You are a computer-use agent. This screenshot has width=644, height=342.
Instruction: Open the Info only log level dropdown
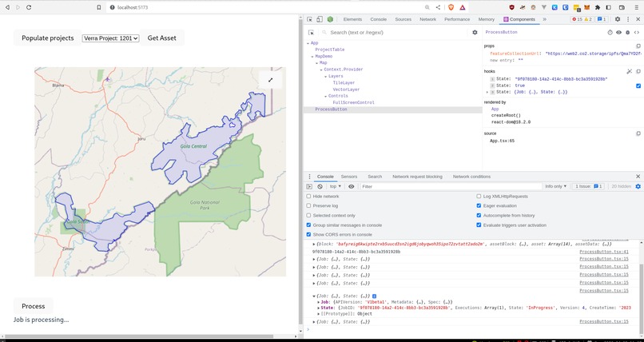point(555,186)
